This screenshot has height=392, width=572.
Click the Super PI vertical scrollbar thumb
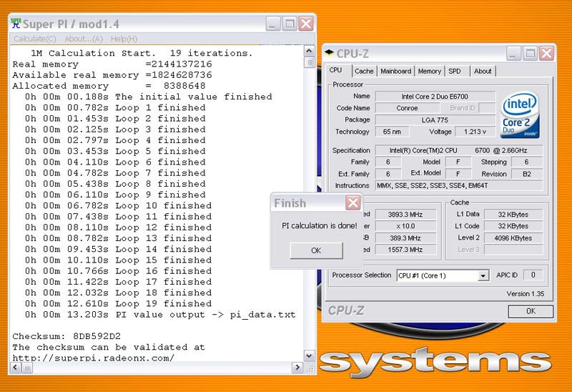pos(309,62)
